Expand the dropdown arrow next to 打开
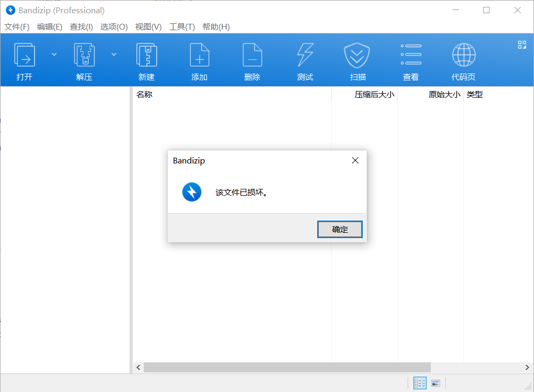 tap(54, 54)
